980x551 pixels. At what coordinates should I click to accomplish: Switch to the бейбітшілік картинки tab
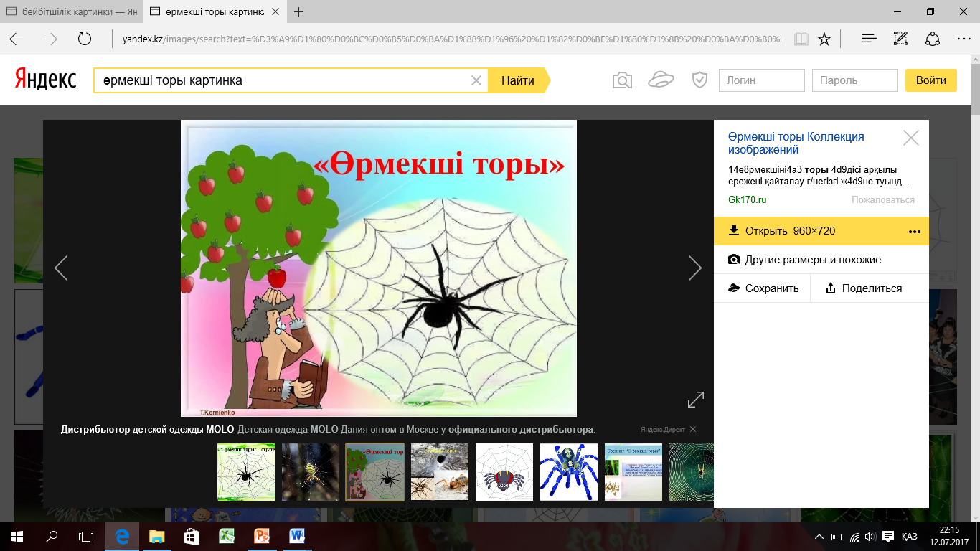point(70,12)
